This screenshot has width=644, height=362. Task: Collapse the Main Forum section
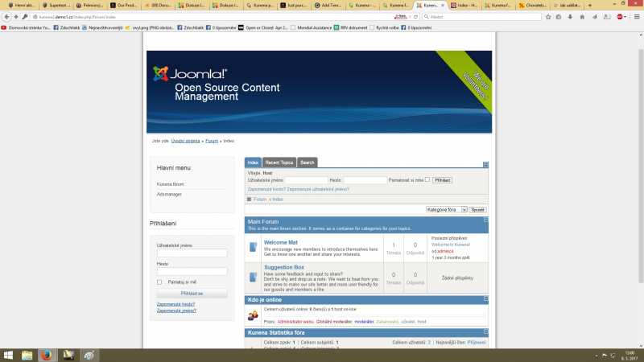coord(485,220)
